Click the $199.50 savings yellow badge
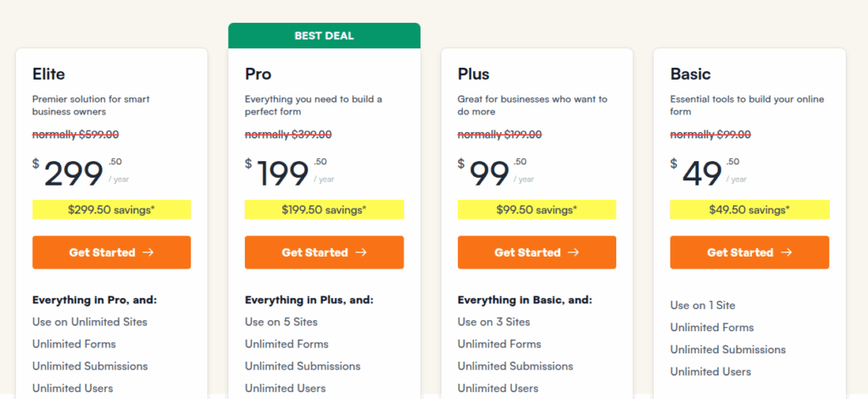Screen dimensions: 868x399 (324, 209)
